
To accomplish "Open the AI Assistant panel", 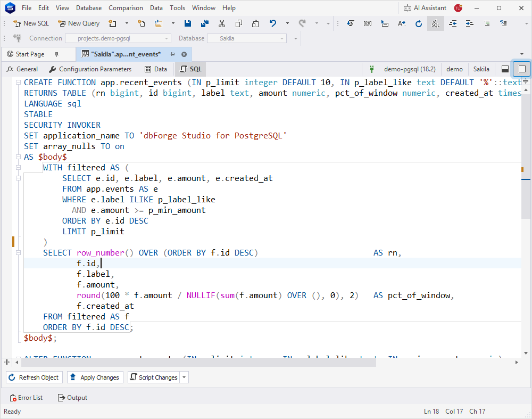I will coord(425,8).
